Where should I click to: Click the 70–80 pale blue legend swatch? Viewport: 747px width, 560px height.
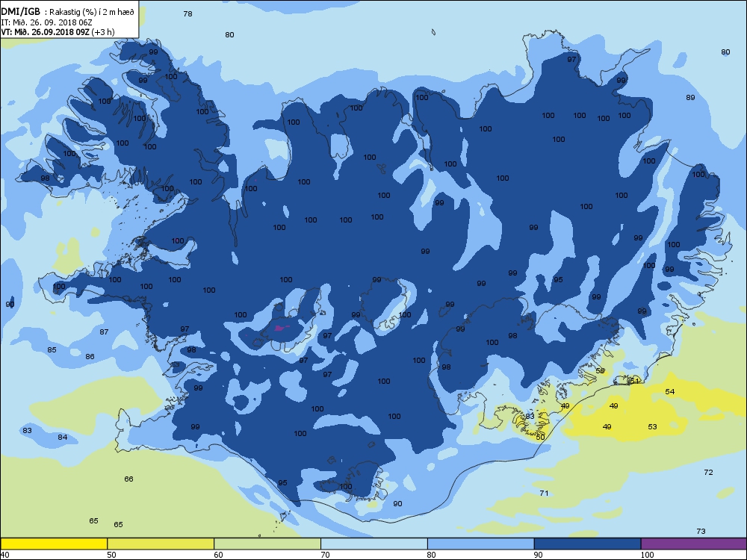[x=374, y=544]
